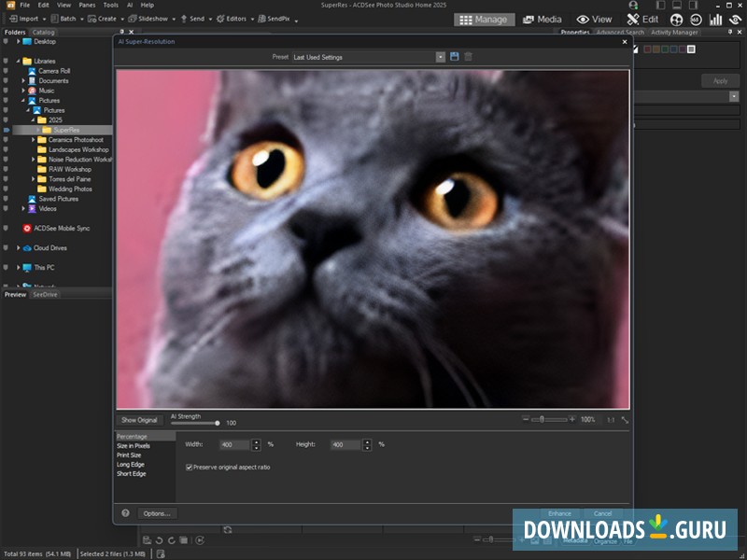Expand the Ceramics Photoshoot folder
This screenshot has height=560, width=747.
[x=34, y=140]
